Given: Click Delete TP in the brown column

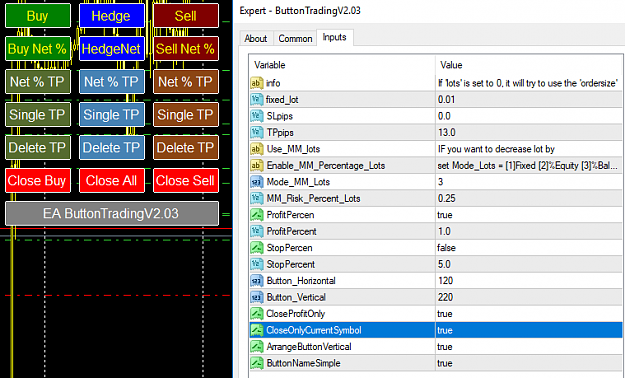Looking at the screenshot, I should [186, 148].
